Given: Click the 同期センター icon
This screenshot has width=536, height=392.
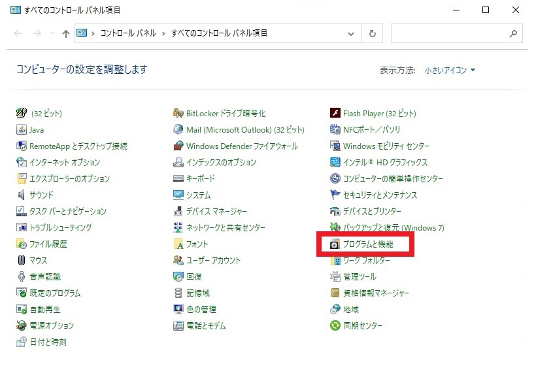Looking at the screenshot, I should click(x=335, y=326).
